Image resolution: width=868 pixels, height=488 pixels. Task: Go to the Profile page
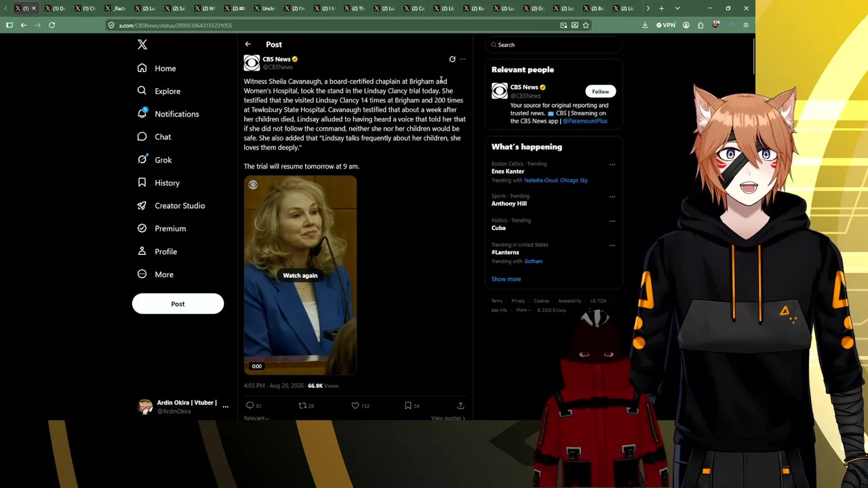click(157, 251)
